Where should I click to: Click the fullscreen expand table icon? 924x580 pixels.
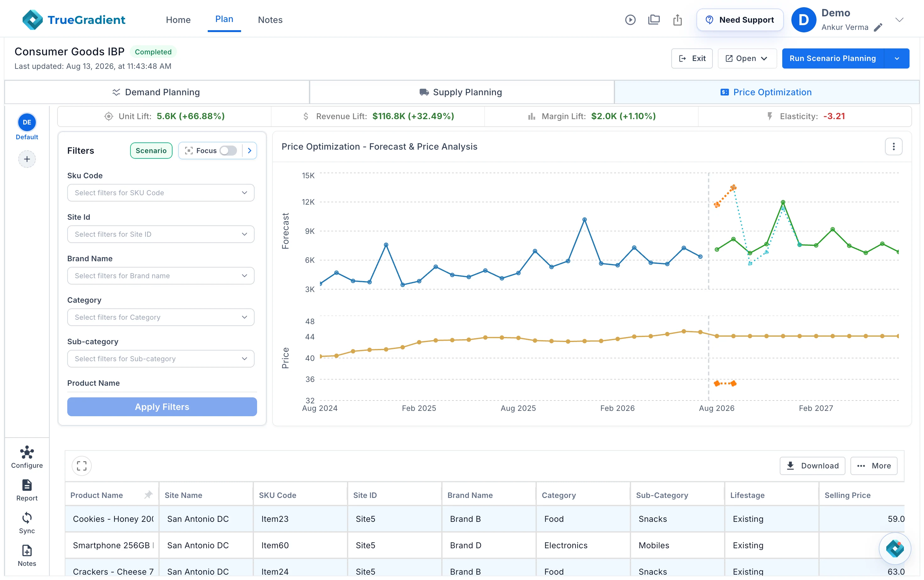[x=82, y=466]
